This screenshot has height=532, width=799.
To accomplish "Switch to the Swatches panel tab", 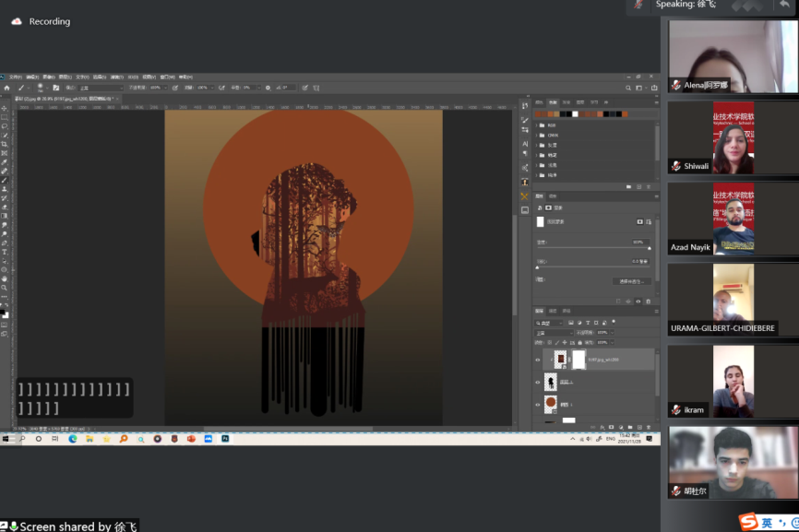I will coord(553,102).
